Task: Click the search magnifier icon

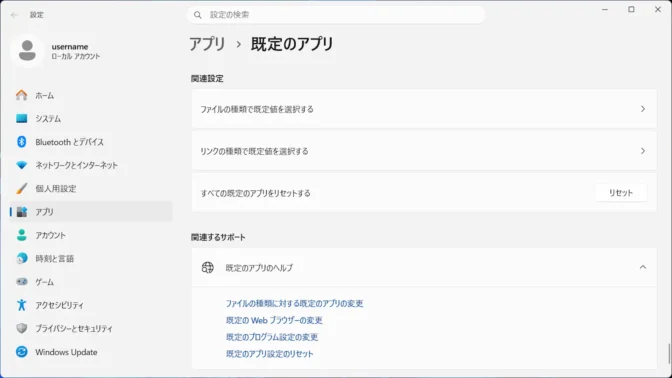Action: tap(198, 15)
